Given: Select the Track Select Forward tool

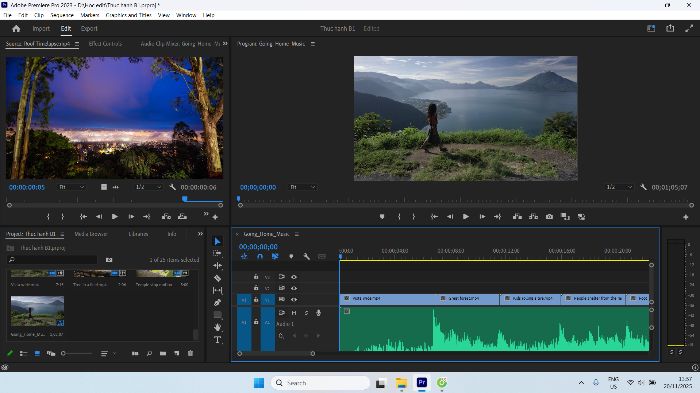Looking at the screenshot, I should pyautogui.click(x=217, y=253).
